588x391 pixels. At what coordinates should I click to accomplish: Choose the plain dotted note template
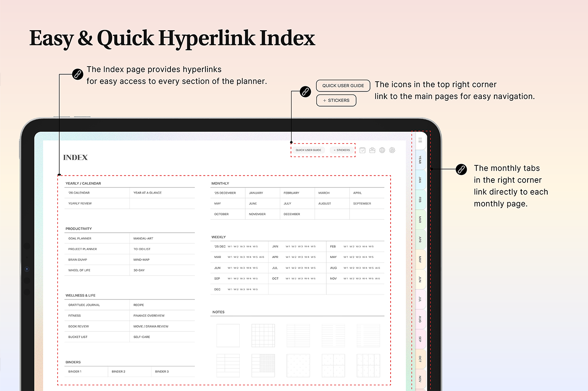click(x=298, y=365)
